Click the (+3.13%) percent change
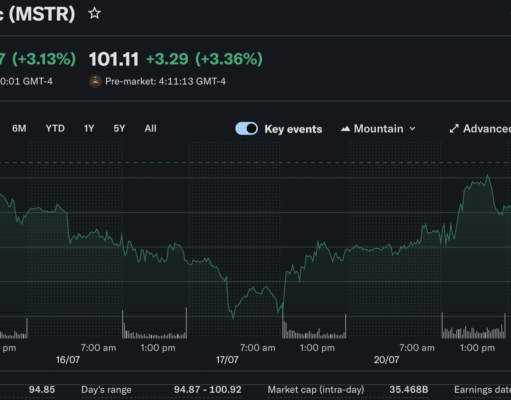The height and width of the screenshot is (400, 511). (44, 59)
